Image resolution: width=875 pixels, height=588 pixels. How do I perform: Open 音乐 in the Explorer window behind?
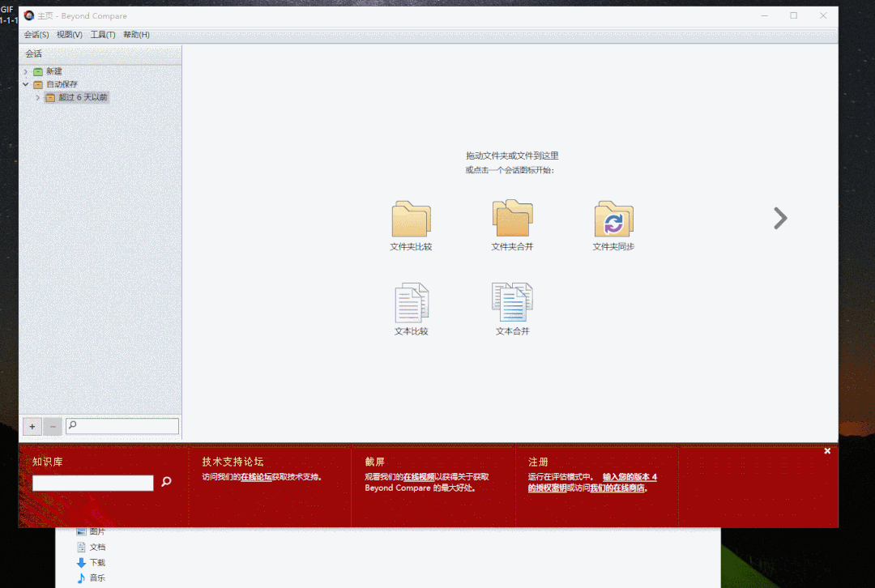coord(98,578)
